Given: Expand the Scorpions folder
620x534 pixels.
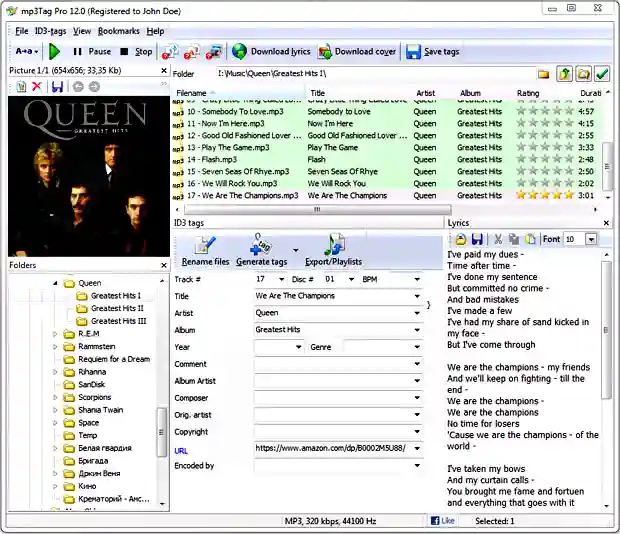Looking at the screenshot, I should (55, 397).
